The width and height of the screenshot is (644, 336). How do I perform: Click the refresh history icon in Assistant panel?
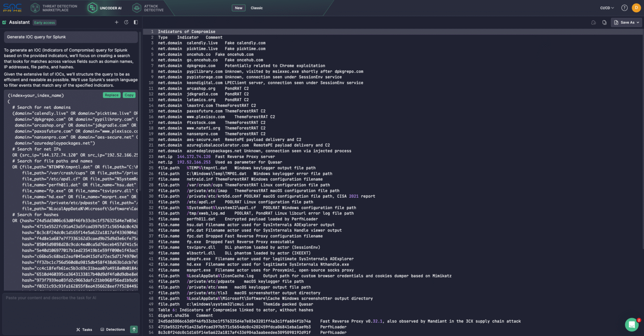pos(126,22)
